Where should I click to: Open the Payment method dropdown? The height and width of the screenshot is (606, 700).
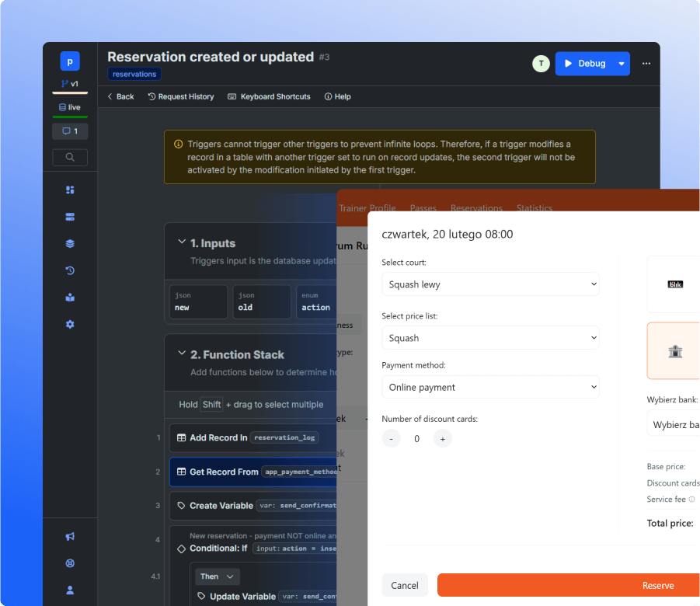[x=490, y=387]
